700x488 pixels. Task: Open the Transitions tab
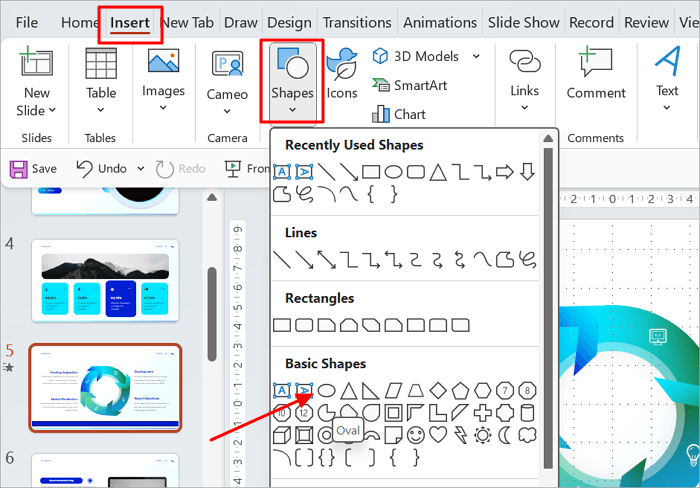click(358, 22)
